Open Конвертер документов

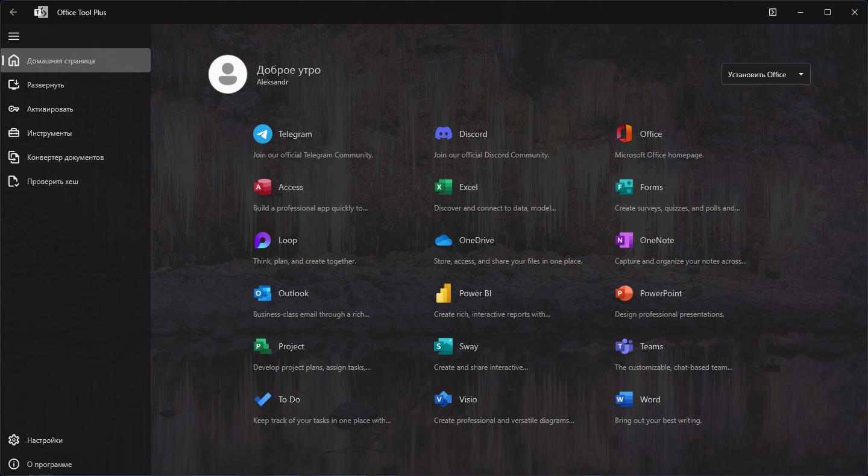tap(76, 157)
